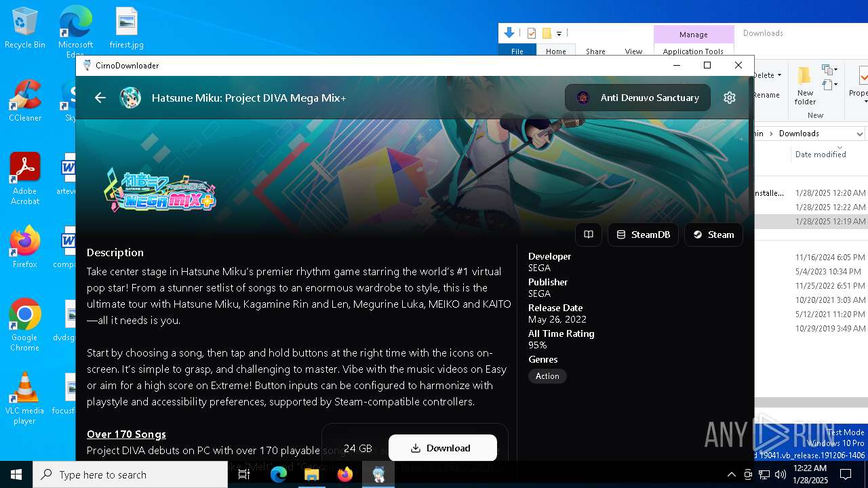
Task: Expand the Explorer address bar history dropdown
Action: click(x=859, y=134)
